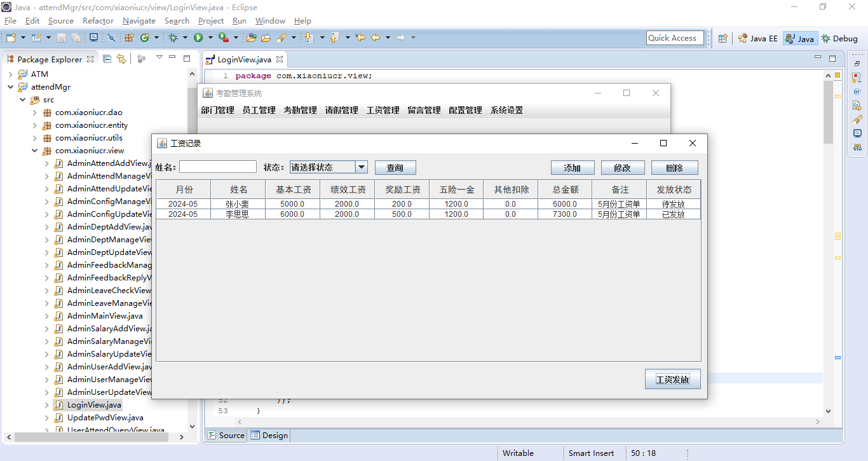This screenshot has width=868, height=461.
Task: Open the Task List sidebar icon
Action: 857,77
